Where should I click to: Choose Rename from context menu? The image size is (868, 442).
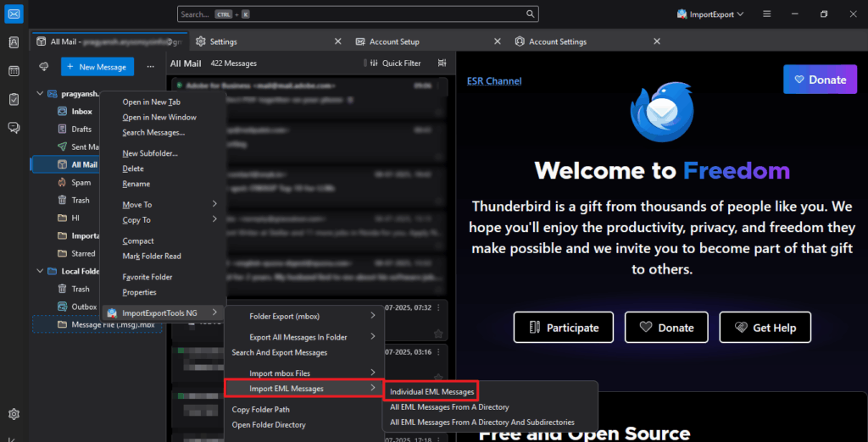(136, 184)
